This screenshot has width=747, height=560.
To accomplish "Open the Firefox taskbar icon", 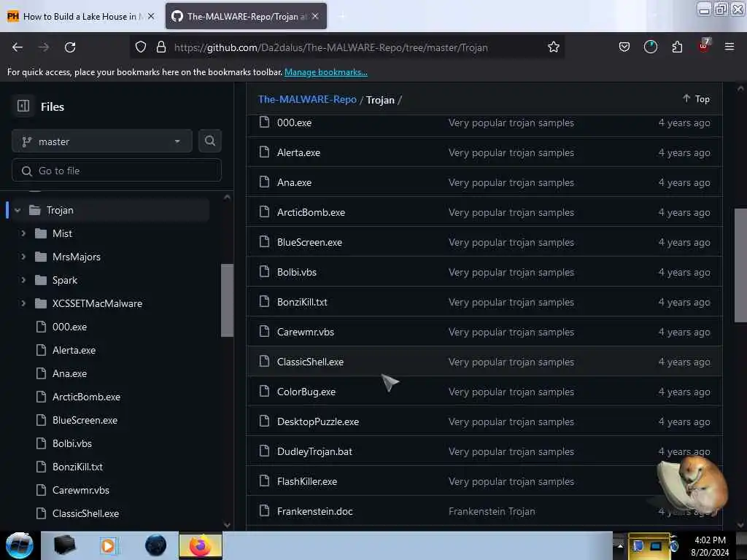I will (200, 545).
